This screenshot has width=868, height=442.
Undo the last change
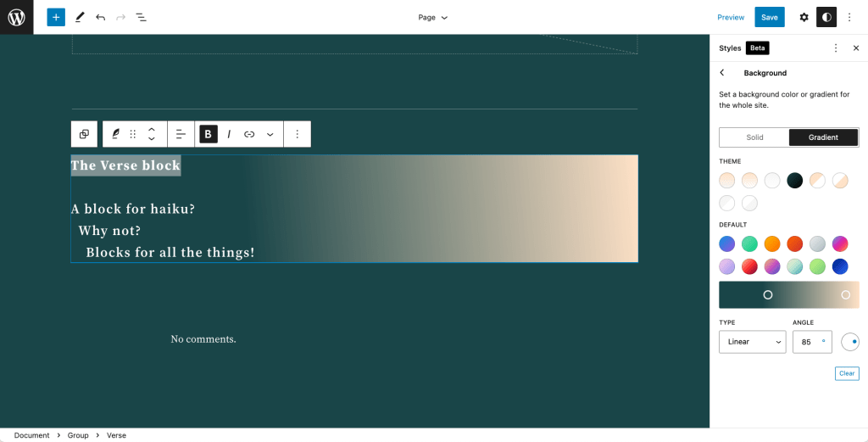point(100,17)
